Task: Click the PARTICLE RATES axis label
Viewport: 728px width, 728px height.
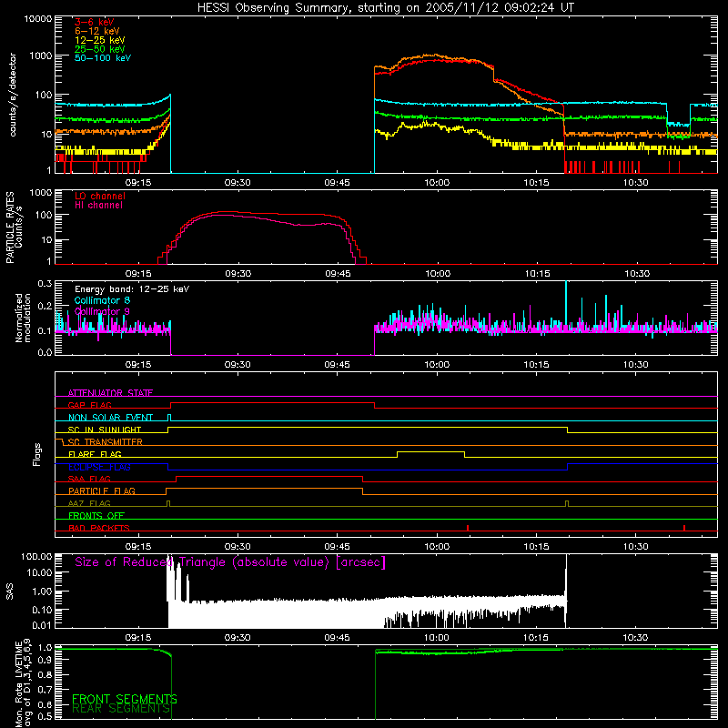Action: tap(10, 227)
